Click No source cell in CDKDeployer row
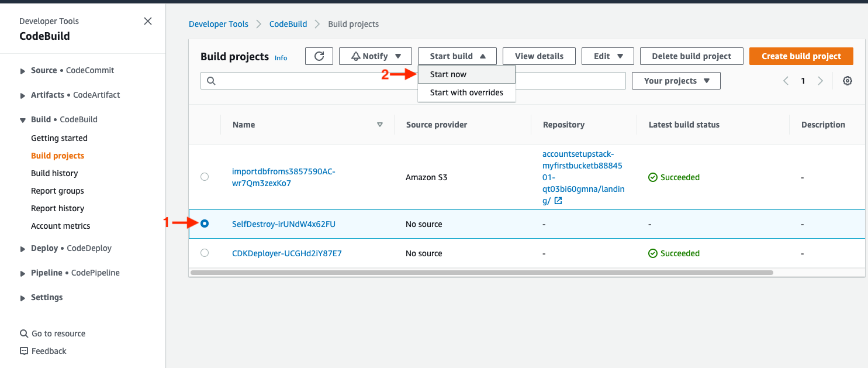Screen dimensions: 868x368 [424, 253]
